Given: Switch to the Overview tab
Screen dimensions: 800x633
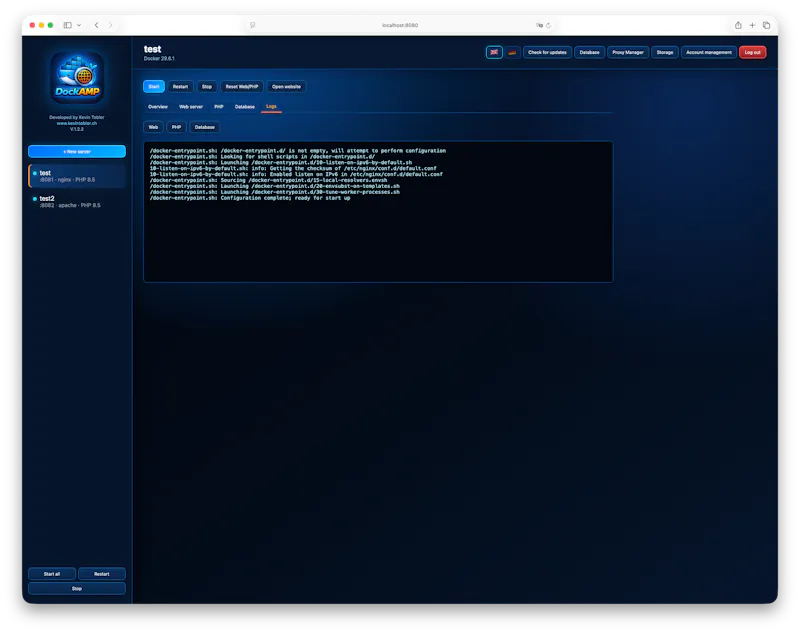Looking at the screenshot, I should click(x=158, y=107).
